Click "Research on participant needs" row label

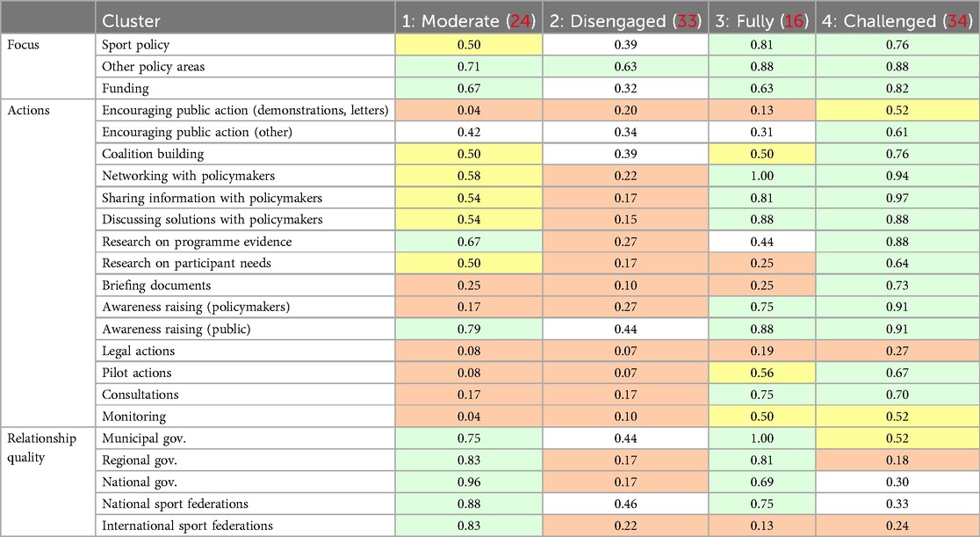(x=186, y=264)
